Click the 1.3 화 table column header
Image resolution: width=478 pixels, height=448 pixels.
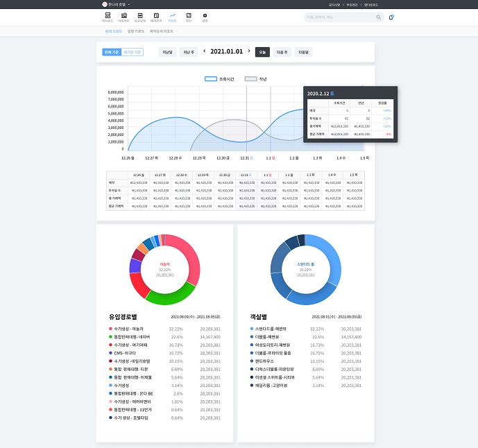click(x=311, y=175)
